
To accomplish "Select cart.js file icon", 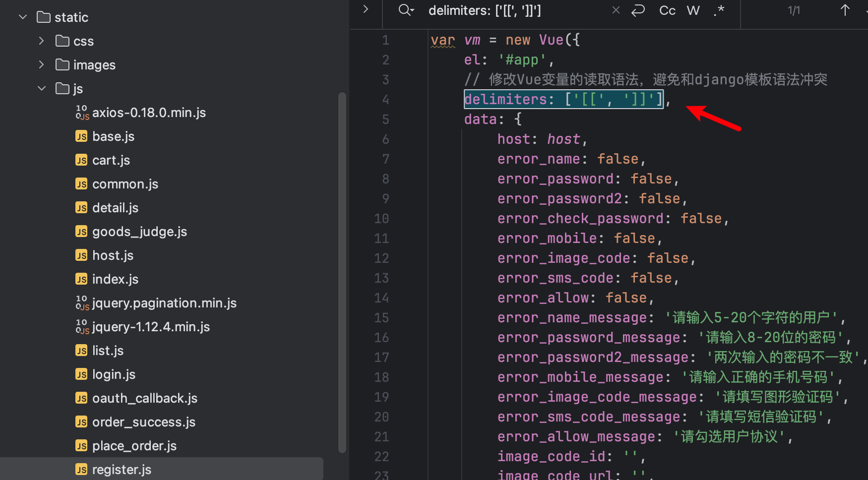I will point(81,160).
